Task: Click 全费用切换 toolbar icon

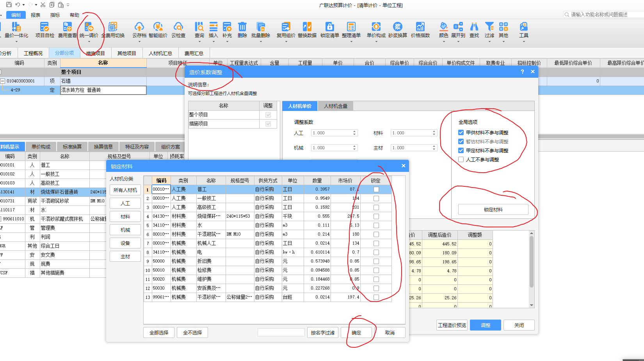Action: coord(113,27)
